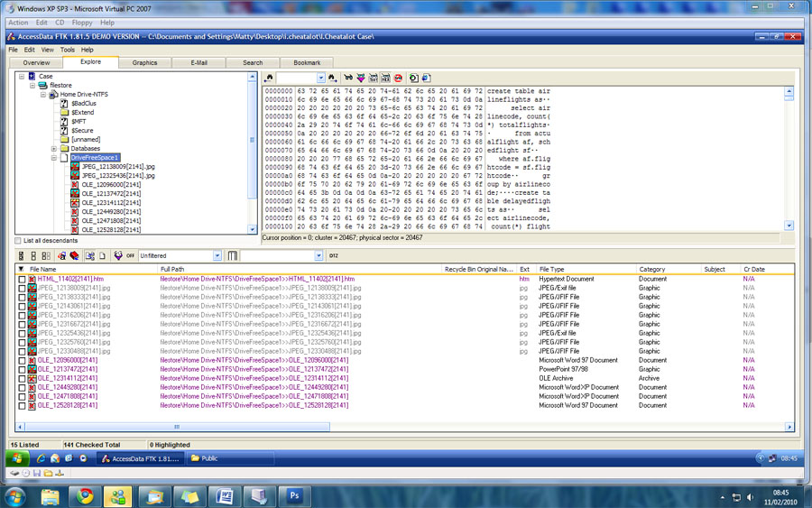Image resolution: width=812 pixels, height=508 pixels.
Task: Click the blank page copy special icon
Action: [103, 256]
